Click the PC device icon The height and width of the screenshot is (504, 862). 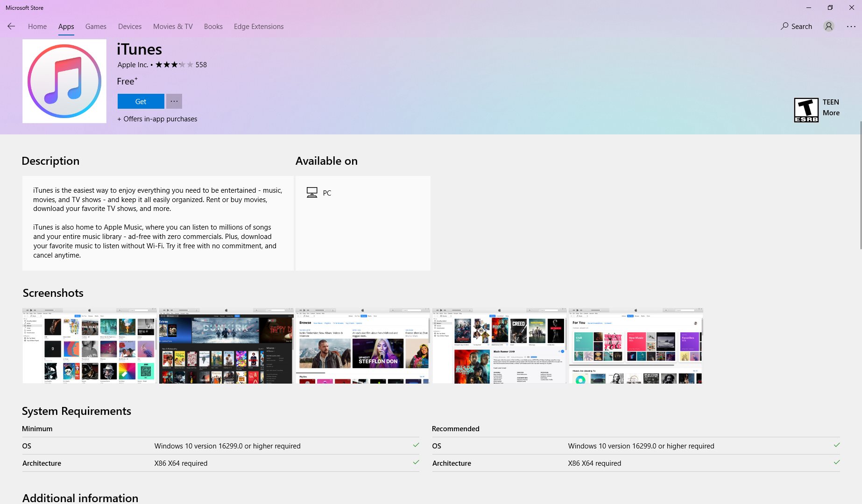click(x=312, y=192)
